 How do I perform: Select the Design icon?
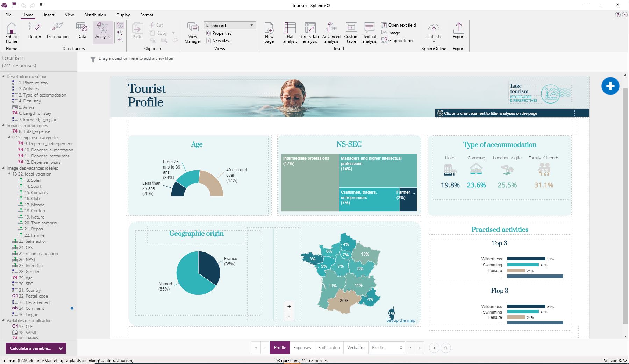[34, 31]
